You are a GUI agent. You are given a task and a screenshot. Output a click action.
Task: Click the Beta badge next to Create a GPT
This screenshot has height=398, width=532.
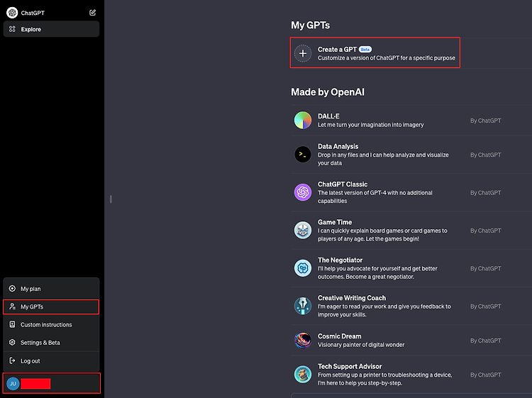365,50
